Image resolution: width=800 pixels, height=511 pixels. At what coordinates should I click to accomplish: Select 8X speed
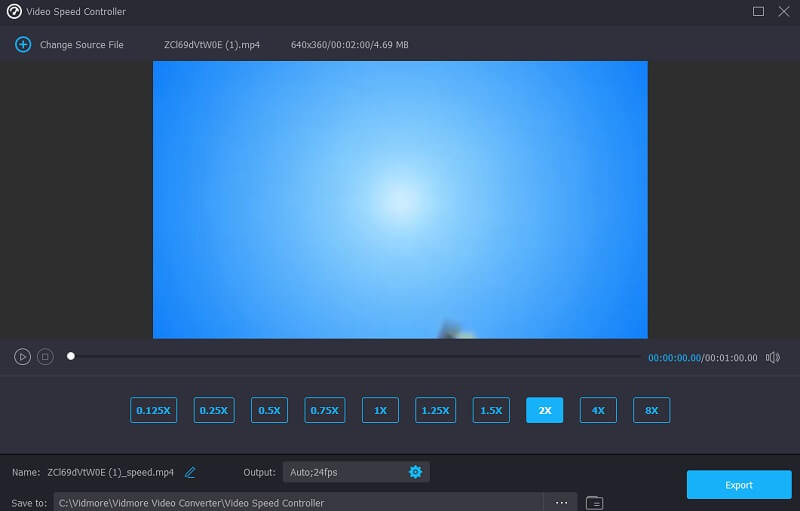(x=652, y=410)
